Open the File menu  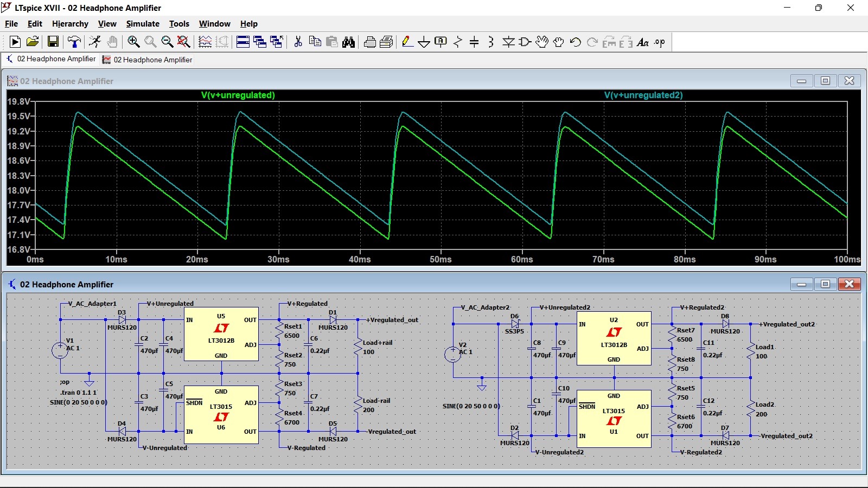(x=11, y=24)
